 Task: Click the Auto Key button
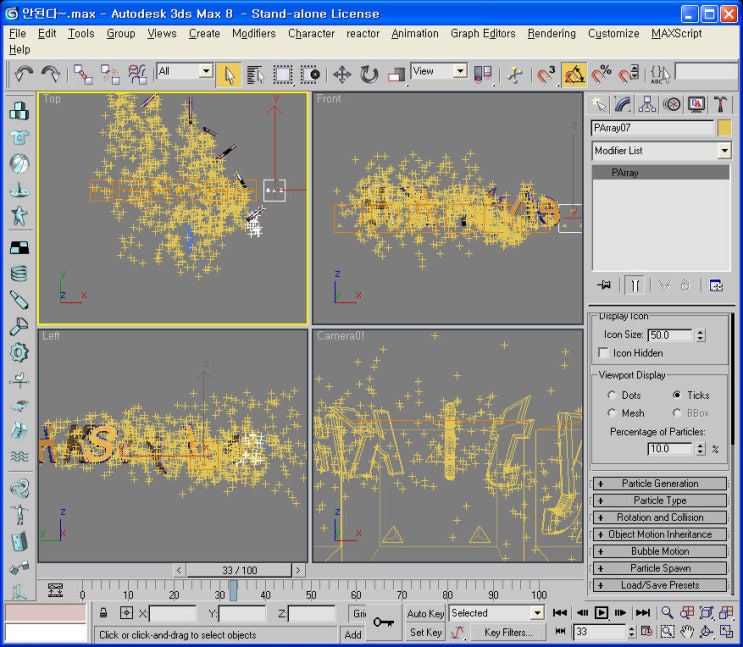pyautogui.click(x=425, y=613)
